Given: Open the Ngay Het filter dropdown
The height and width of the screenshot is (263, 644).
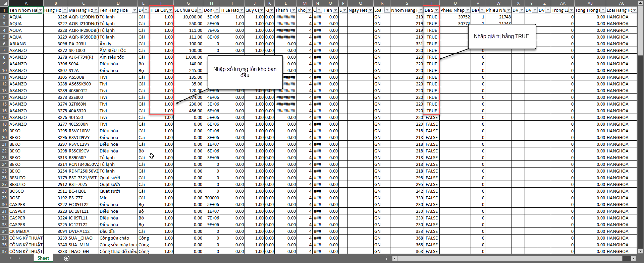Looking at the screenshot, I should pyautogui.click(x=370, y=10).
